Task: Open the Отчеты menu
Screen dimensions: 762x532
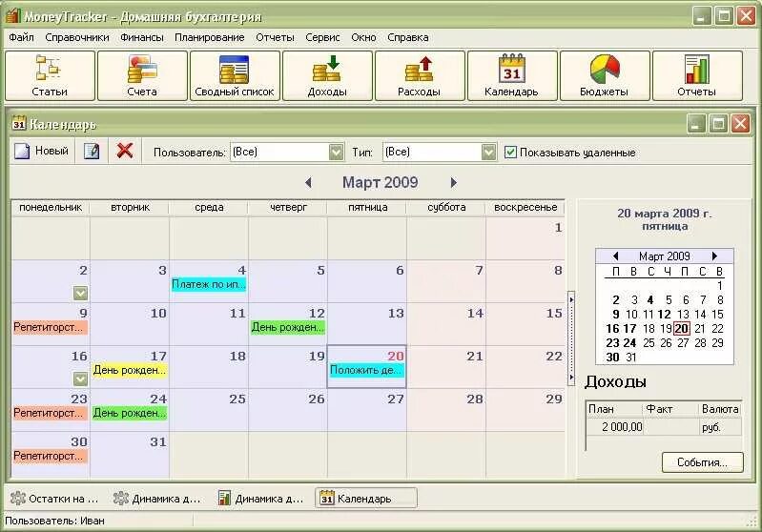Action: [275, 37]
